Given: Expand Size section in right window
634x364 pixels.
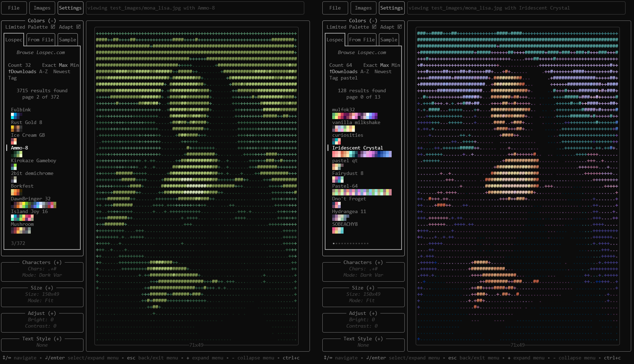Looking at the screenshot, I should (x=363, y=288).
